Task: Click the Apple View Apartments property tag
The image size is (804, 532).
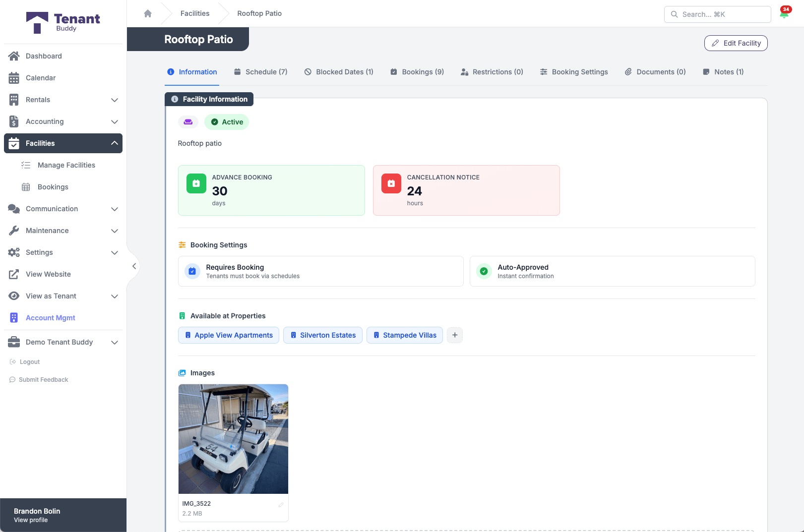Action: 229,335
